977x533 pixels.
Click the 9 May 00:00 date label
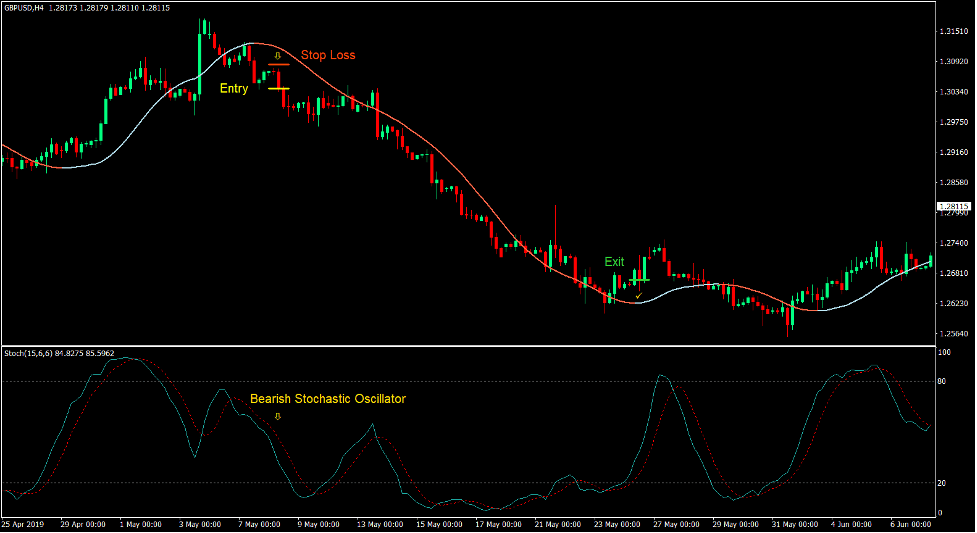tap(318, 524)
